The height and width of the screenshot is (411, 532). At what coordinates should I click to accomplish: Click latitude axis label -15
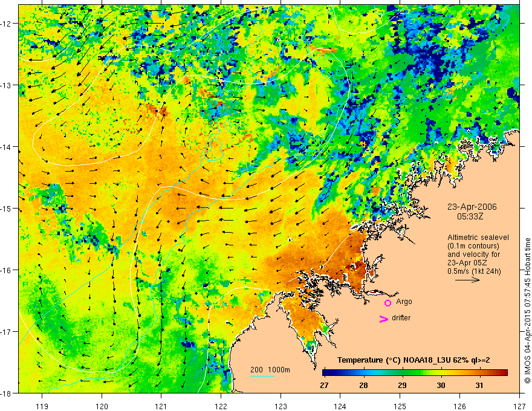tap(7, 208)
